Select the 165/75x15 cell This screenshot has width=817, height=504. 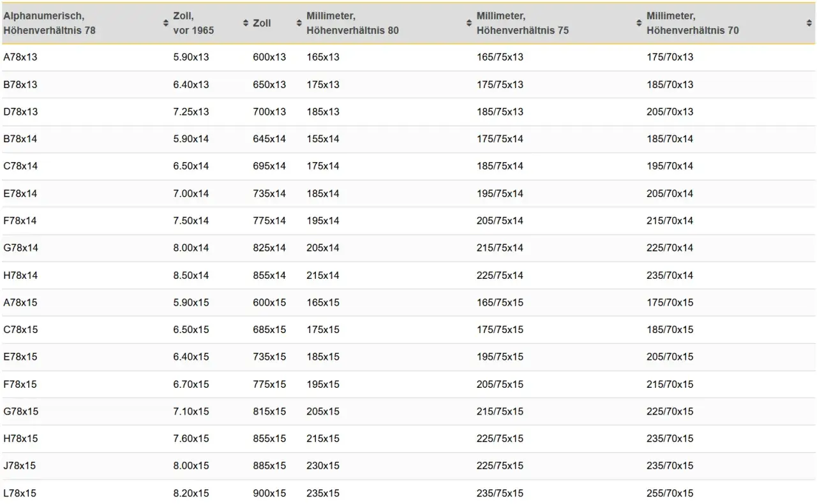click(x=500, y=302)
